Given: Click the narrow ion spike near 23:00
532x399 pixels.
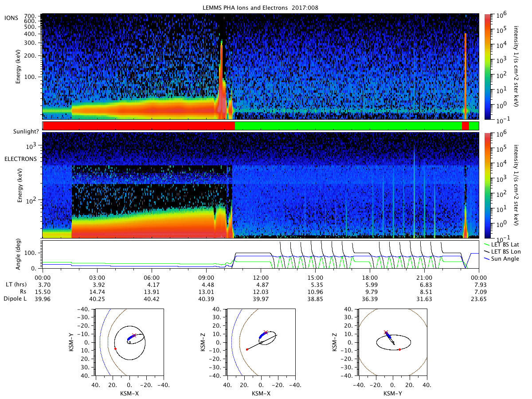Looking at the screenshot, I should pyautogui.click(x=465, y=73).
